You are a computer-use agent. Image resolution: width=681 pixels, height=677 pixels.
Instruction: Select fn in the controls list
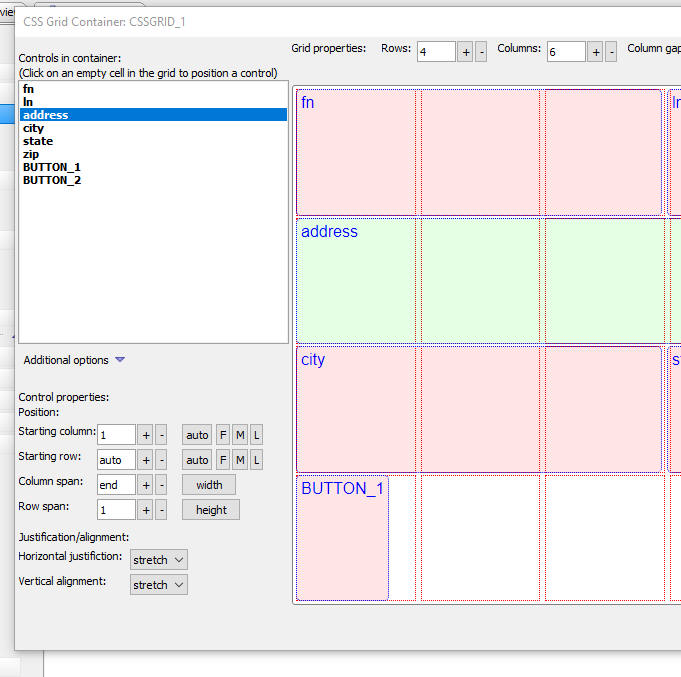(153, 89)
